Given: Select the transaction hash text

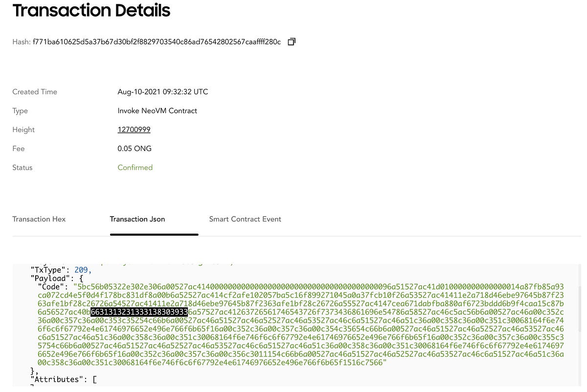Looking at the screenshot, I should click(157, 42).
